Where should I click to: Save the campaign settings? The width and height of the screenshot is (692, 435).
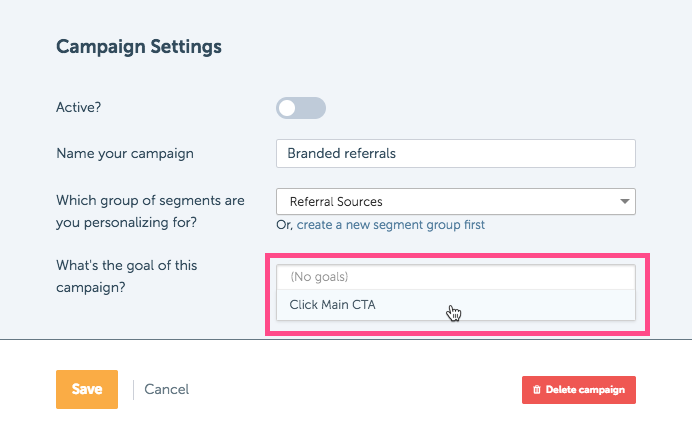pos(87,390)
